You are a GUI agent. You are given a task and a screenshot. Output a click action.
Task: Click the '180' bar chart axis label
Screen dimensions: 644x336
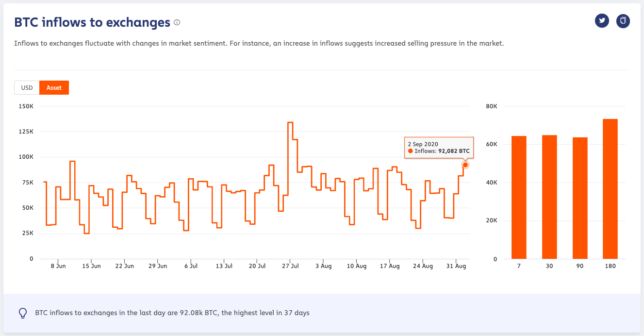610,266
